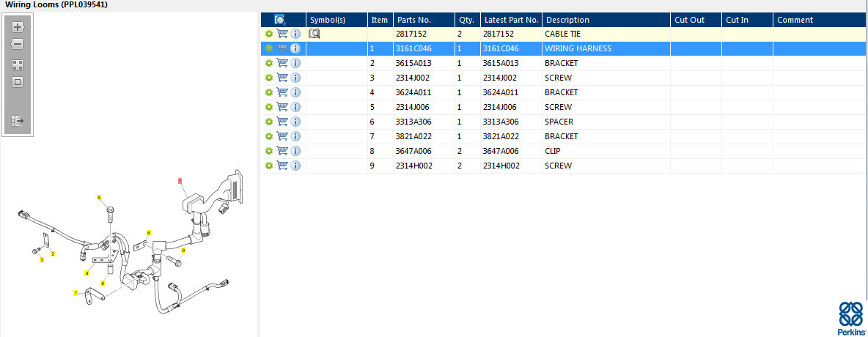
Task: Show info for CABLE TIE row
Action: (x=295, y=34)
